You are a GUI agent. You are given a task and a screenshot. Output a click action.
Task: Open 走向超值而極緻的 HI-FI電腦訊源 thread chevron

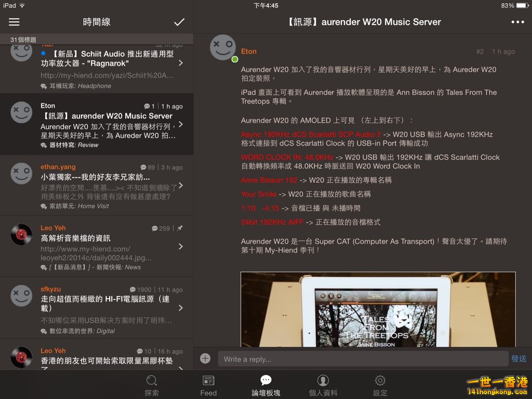click(x=180, y=308)
